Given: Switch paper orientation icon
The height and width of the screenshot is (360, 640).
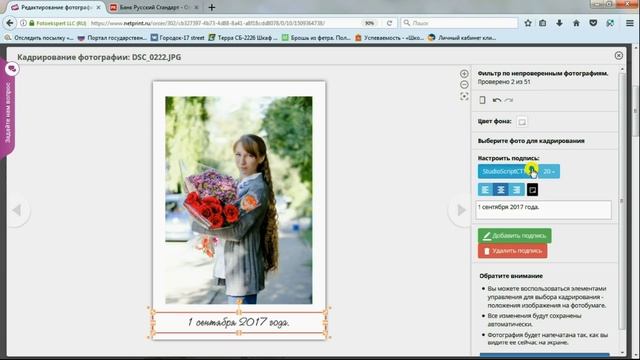Looking at the screenshot, I should click(x=482, y=100).
